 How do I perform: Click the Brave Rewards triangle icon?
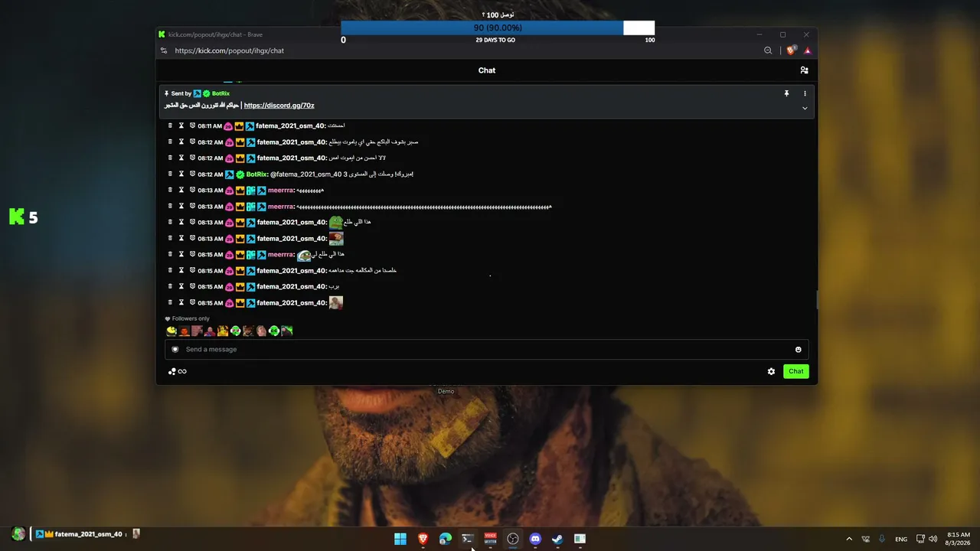pos(807,51)
